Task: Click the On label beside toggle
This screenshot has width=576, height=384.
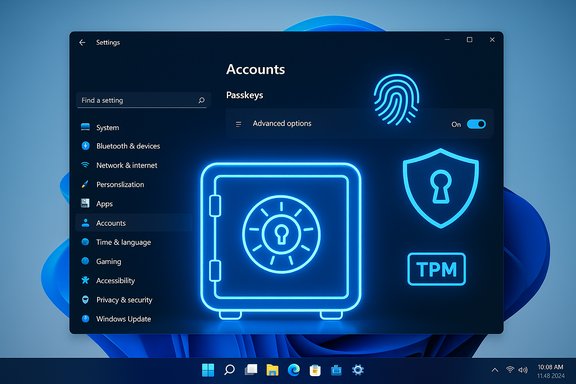Action: (x=456, y=125)
